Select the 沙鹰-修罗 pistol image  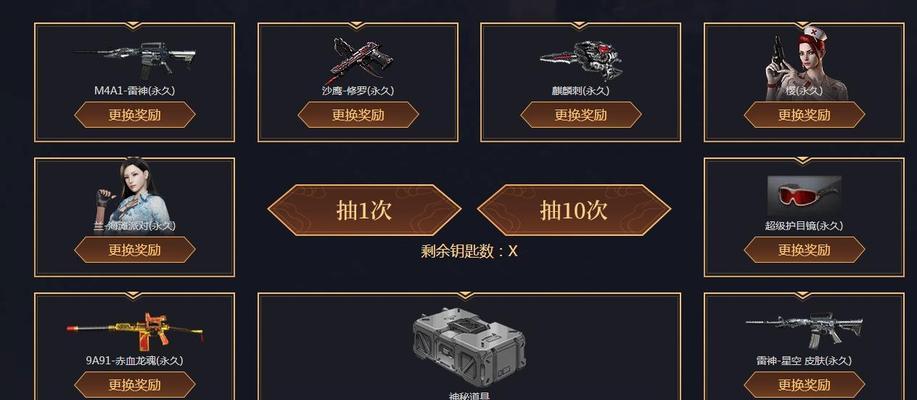[x=358, y=60]
